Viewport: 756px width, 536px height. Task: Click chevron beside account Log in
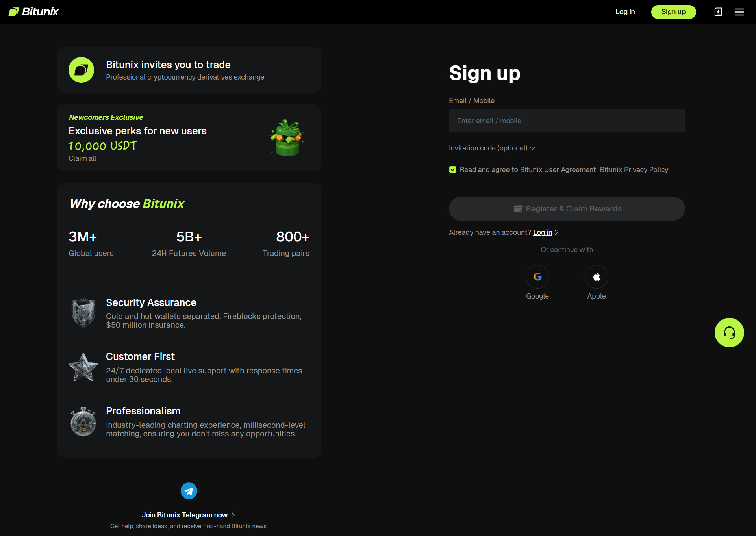tap(556, 233)
